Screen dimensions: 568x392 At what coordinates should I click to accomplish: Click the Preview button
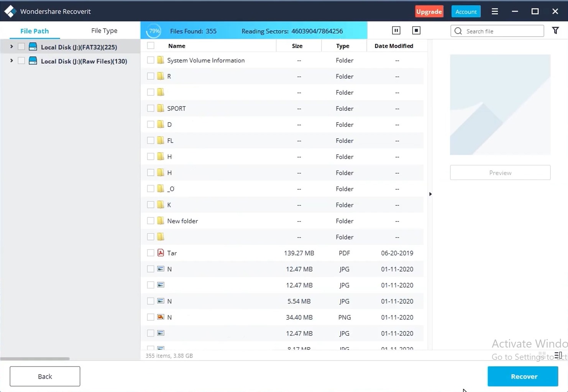[x=500, y=173]
